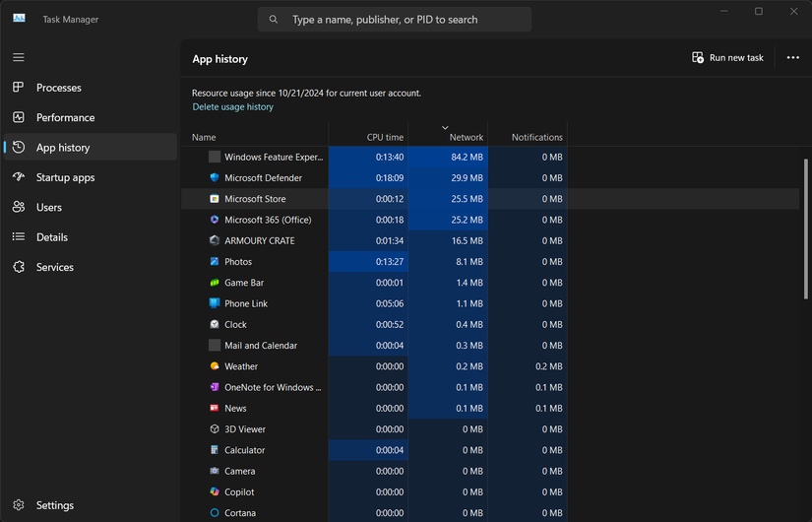The width and height of the screenshot is (812, 522).
Task: Click the search box at the top
Action: tap(395, 20)
